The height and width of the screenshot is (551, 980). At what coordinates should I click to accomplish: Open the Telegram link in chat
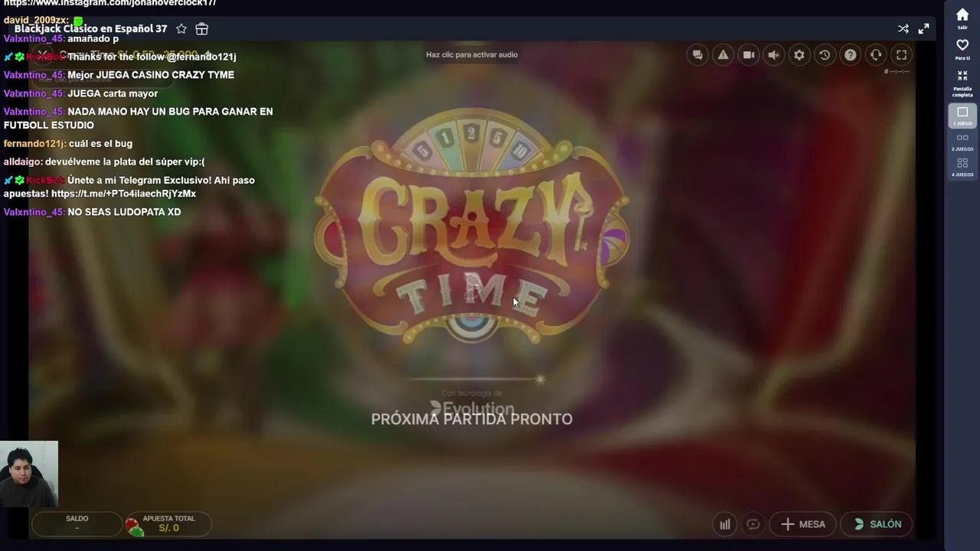tap(123, 194)
